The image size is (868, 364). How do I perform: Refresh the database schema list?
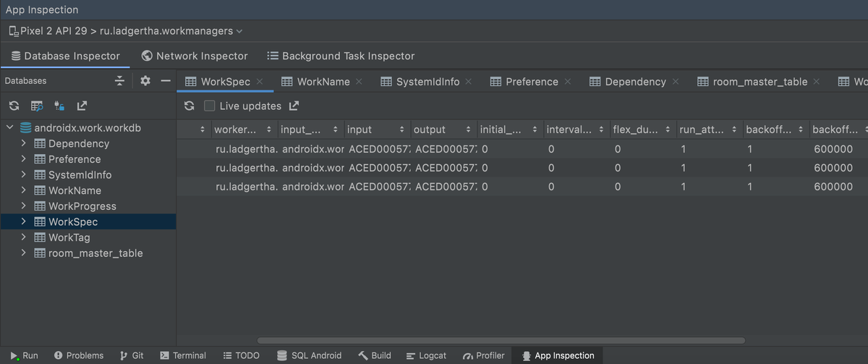pyautogui.click(x=14, y=106)
